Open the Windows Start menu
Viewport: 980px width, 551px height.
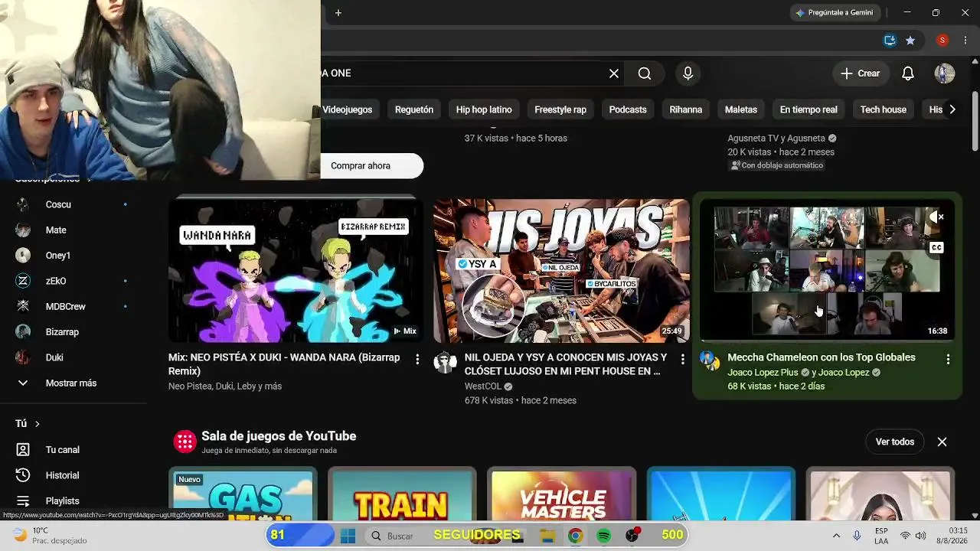348,536
